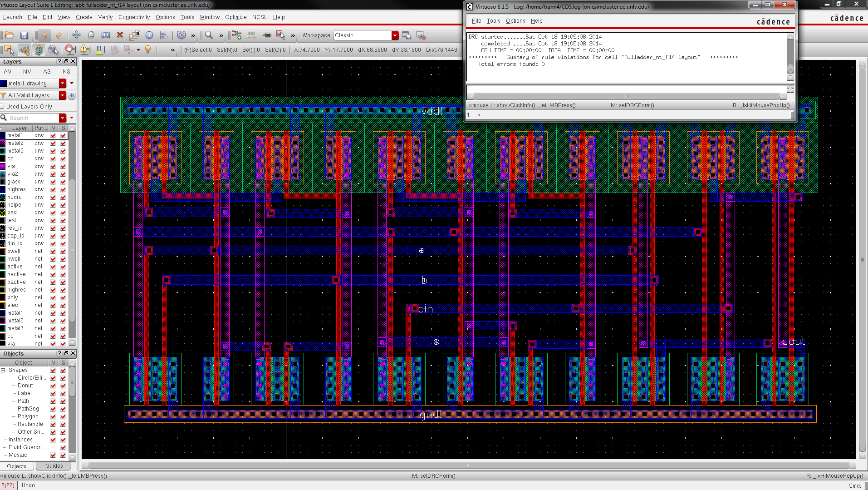Viewport: 868px width, 490px height.
Task: Click the toggle assistants eye icon
Action: click(x=421, y=35)
